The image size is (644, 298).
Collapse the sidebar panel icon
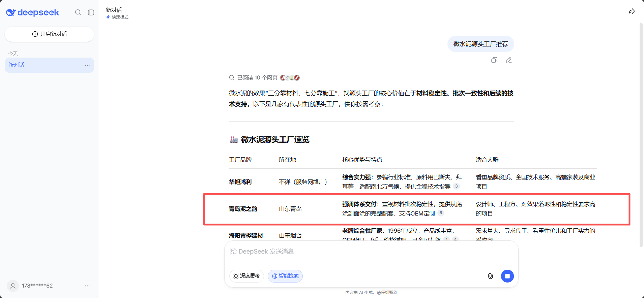[x=91, y=12]
